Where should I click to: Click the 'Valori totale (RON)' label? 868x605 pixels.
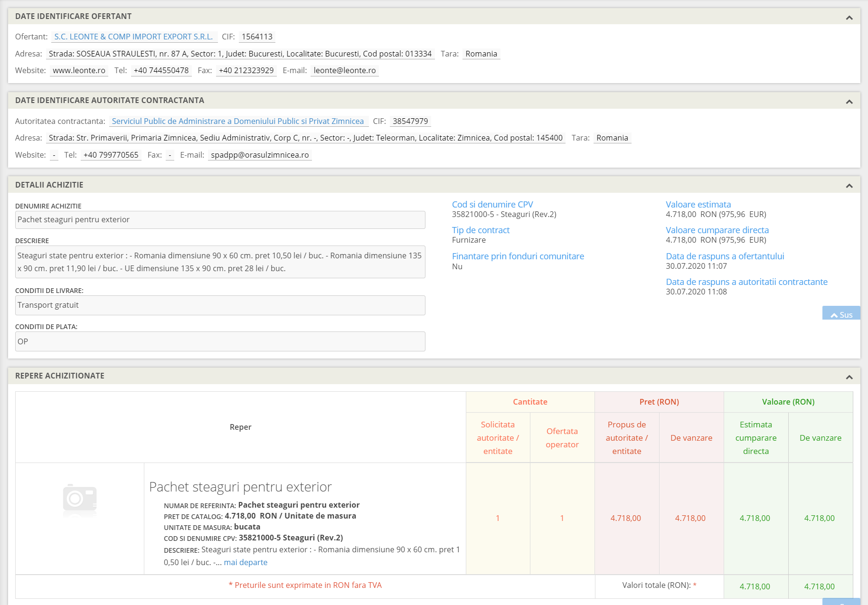click(656, 585)
